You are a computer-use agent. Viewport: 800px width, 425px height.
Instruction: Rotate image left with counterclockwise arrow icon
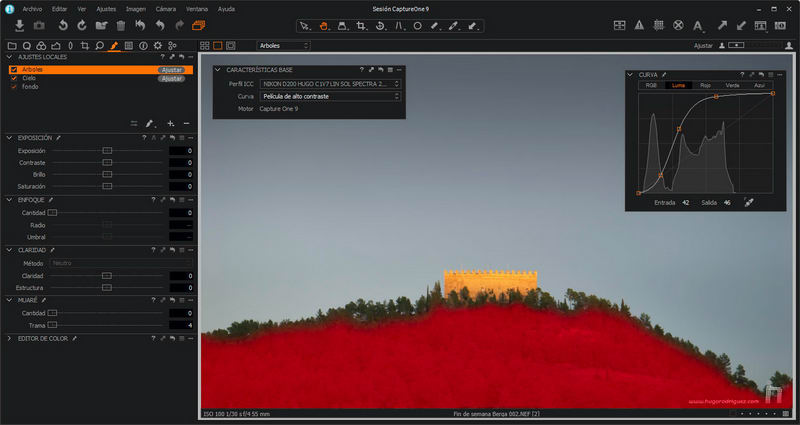(63, 25)
